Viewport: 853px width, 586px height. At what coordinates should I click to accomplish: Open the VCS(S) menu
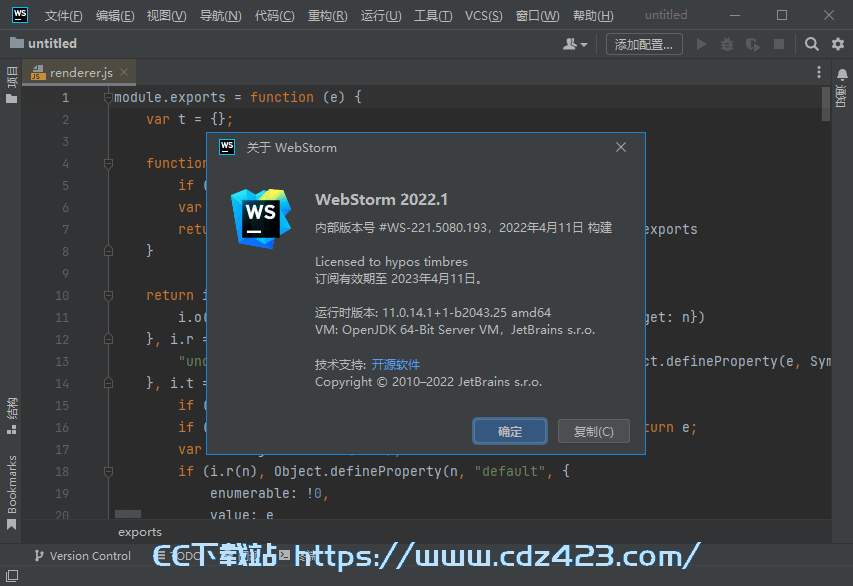(x=484, y=16)
